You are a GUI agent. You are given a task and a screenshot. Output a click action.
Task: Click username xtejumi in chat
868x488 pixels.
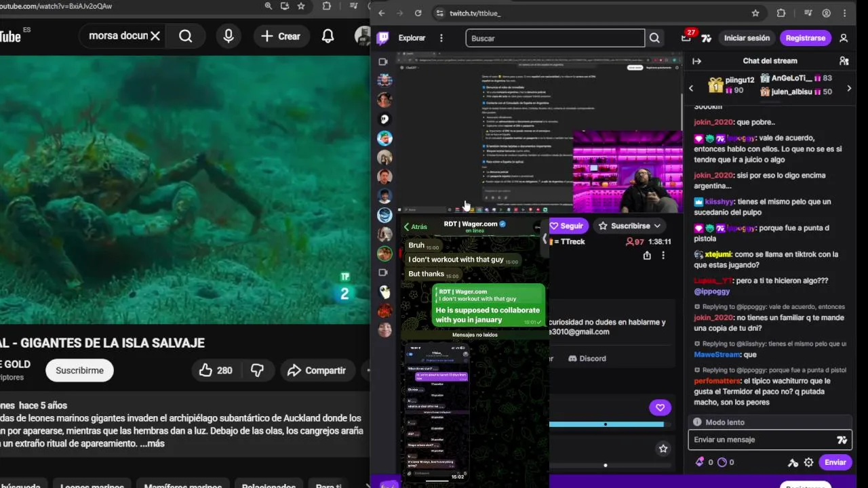(718, 254)
